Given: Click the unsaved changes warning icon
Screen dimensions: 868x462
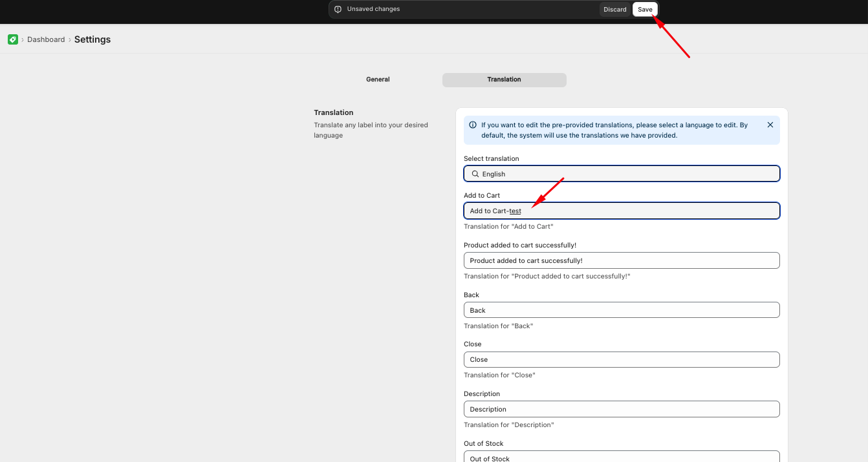Looking at the screenshot, I should coord(338,9).
